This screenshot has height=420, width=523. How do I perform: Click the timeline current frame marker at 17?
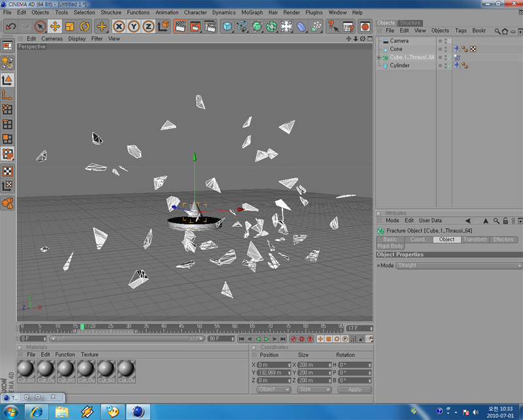82,327
